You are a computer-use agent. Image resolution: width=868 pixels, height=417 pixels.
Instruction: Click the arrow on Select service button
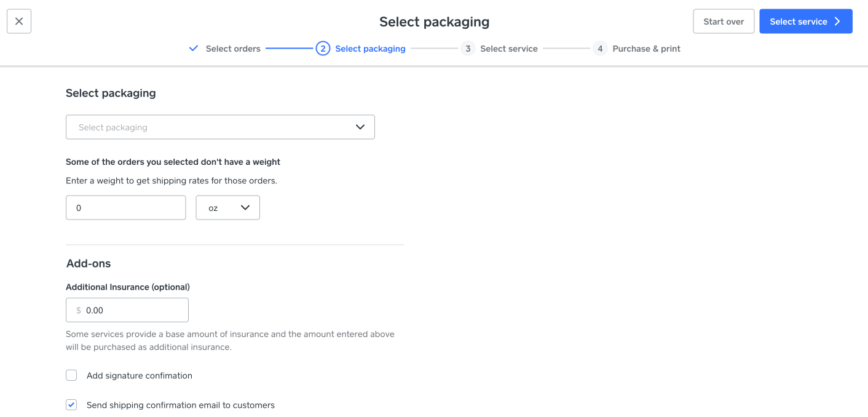click(837, 22)
